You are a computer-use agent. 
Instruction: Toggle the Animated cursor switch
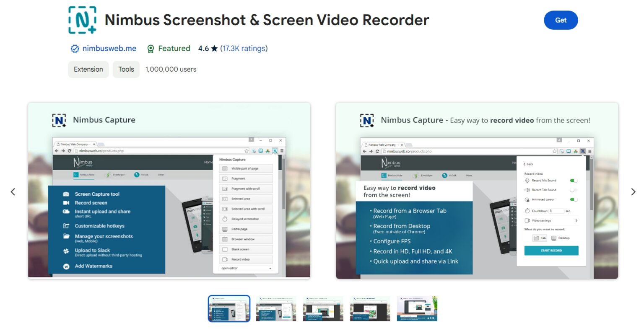tap(574, 199)
